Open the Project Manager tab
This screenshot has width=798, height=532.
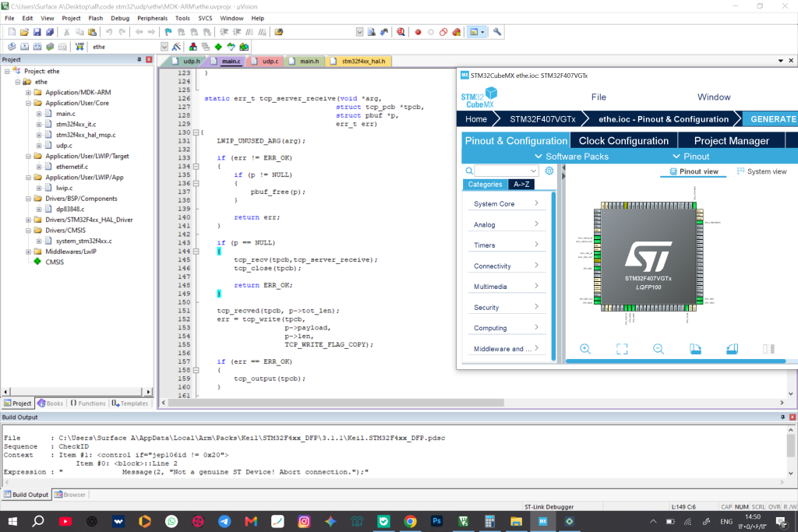pos(731,141)
